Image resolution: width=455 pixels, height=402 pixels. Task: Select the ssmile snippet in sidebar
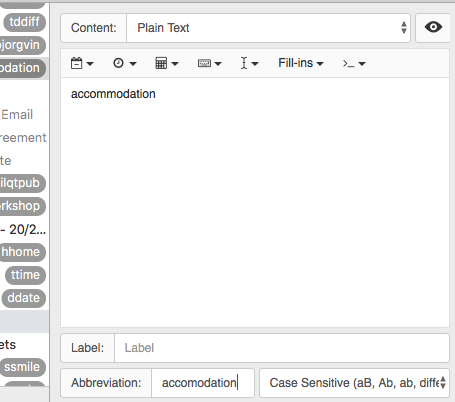22,367
